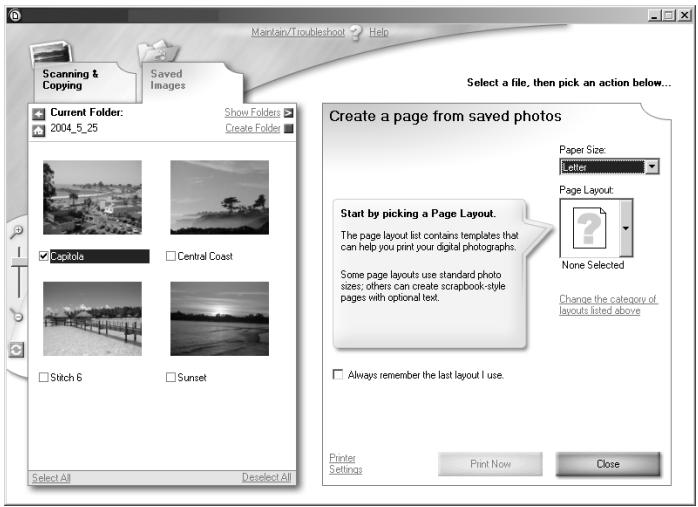Select the Stitch 6 photo thumbnail
The height and width of the screenshot is (507, 698).
93,319
